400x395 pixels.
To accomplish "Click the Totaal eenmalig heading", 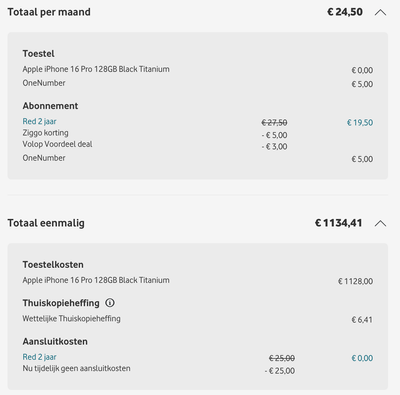I will [x=46, y=223].
